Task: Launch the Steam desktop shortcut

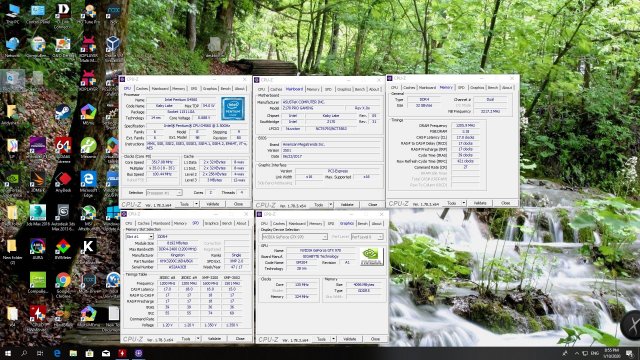Action: pos(63,114)
